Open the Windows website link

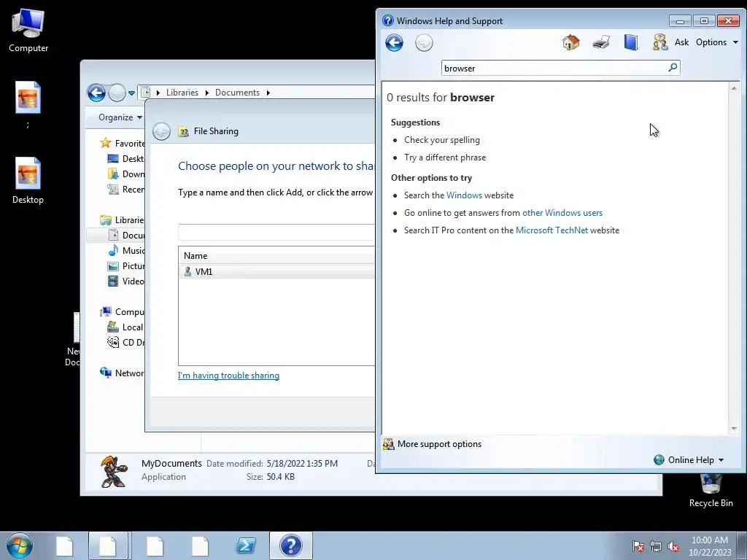(x=464, y=195)
